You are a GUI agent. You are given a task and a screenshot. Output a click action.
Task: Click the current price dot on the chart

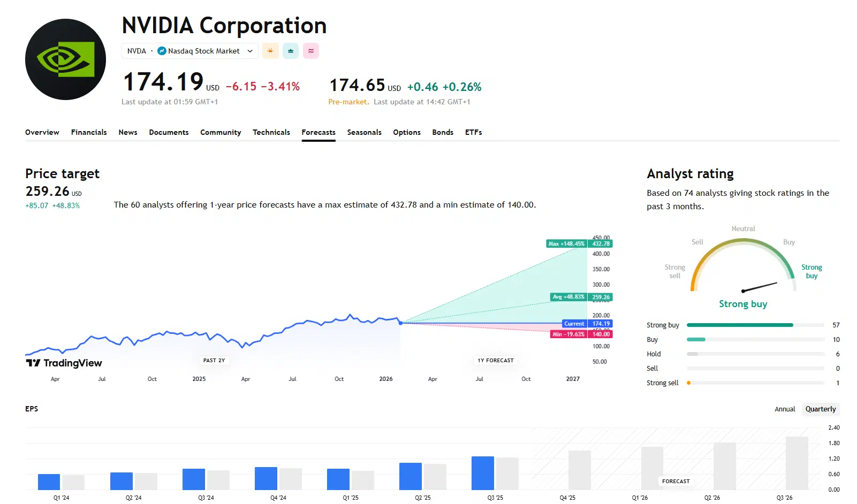coord(400,323)
